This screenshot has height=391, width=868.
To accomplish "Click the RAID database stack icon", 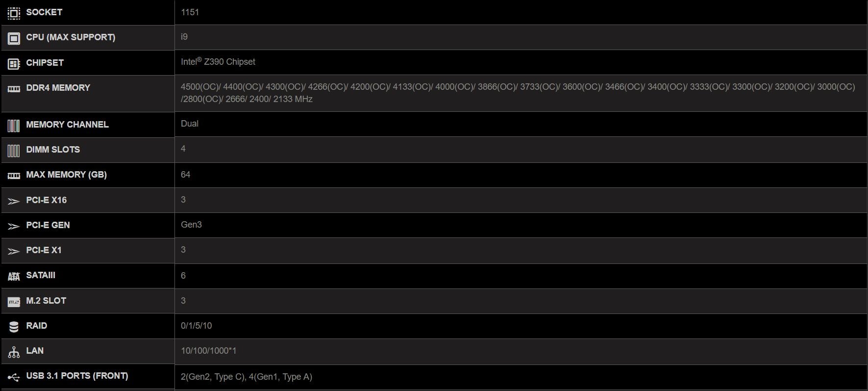I will click(x=14, y=327).
